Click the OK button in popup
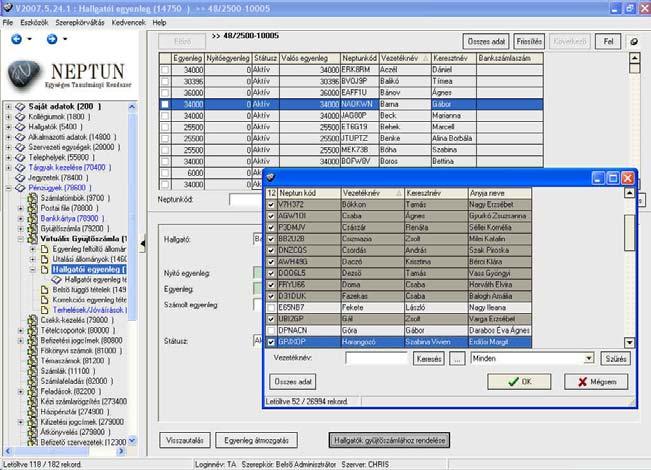651x470 pixels. 519,382
